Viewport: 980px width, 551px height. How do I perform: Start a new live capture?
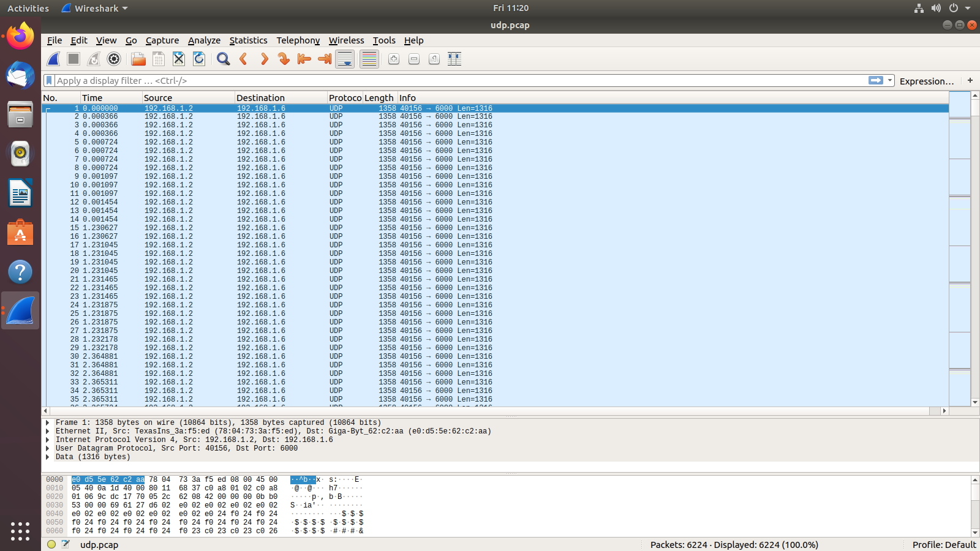point(53,59)
